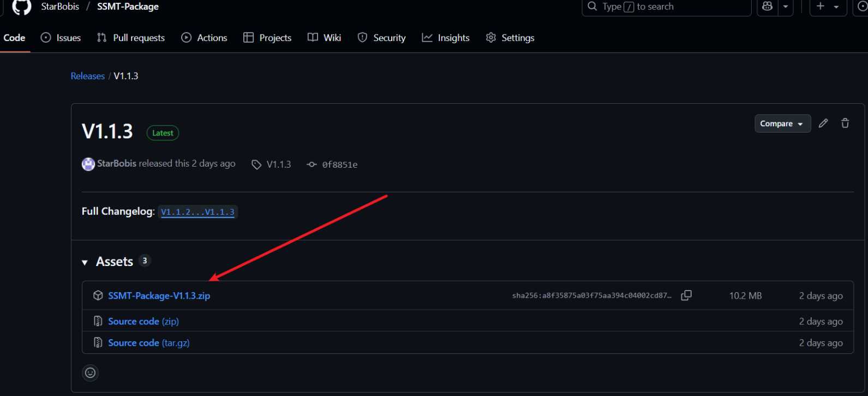The height and width of the screenshot is (396, 868).
Task: Open the emoji reaction picker
Action: click(90, 373)
